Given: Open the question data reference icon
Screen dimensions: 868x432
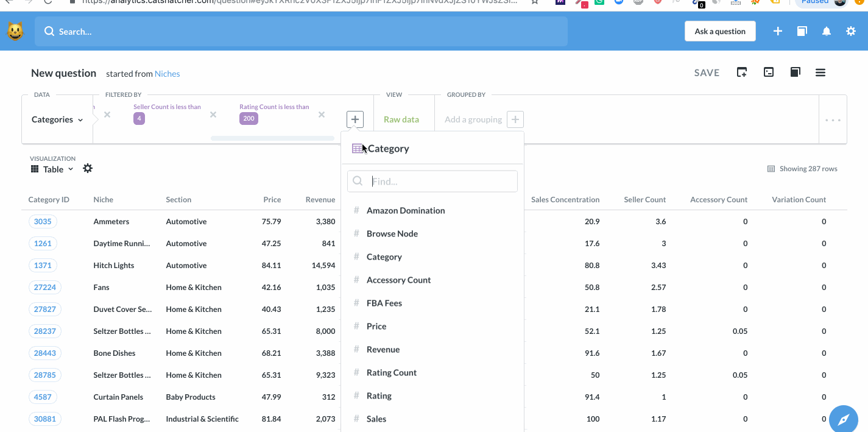Looking at the screenshot, I should 795,73.
